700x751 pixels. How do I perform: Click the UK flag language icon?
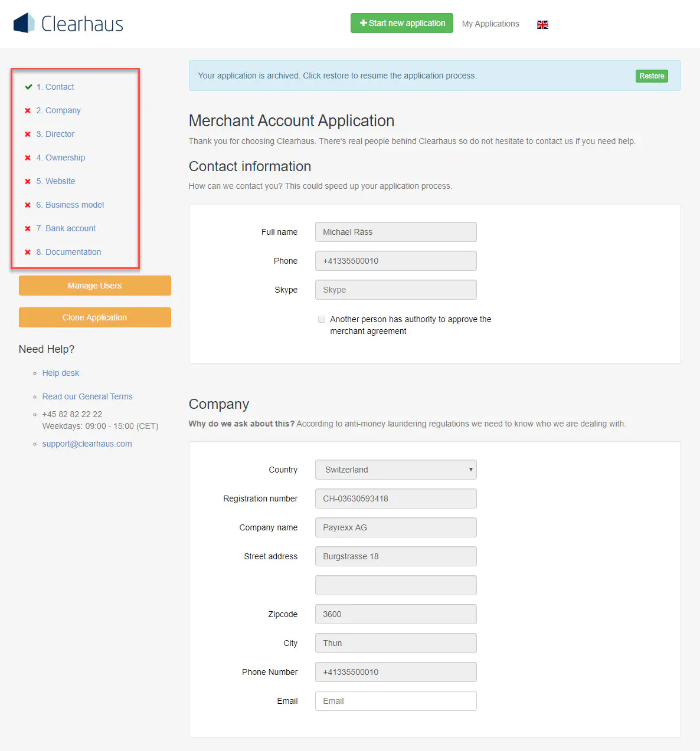click(x=542, y=24)
